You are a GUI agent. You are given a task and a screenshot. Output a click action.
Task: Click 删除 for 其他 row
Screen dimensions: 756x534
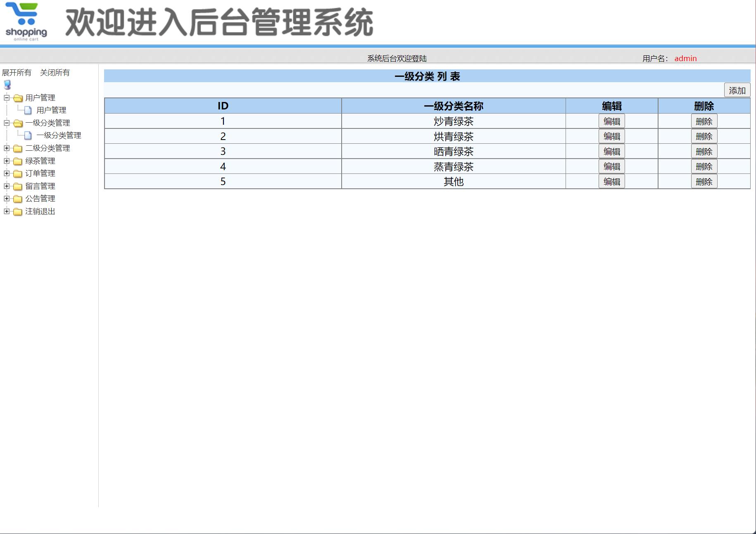(704, 181)
